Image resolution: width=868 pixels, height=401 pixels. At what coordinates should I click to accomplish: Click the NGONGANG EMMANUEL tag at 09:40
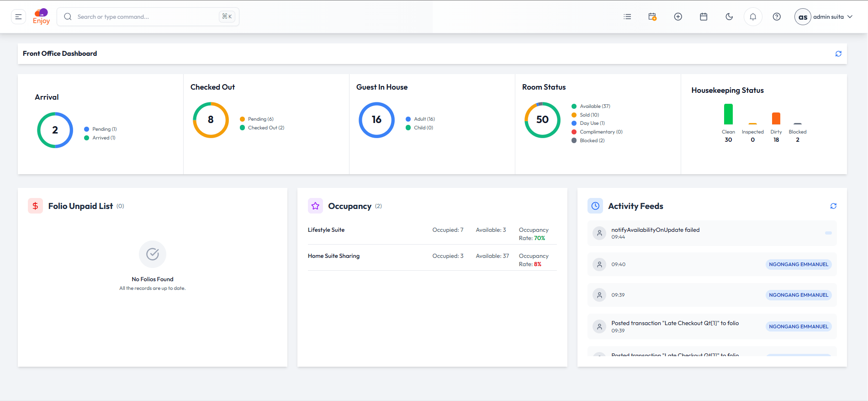799,264
